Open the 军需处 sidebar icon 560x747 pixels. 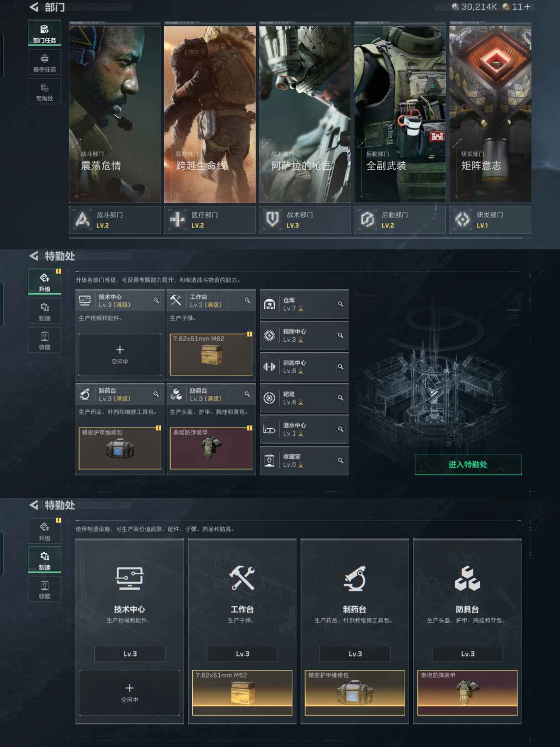pyautogui.click(x=44, y=91)
